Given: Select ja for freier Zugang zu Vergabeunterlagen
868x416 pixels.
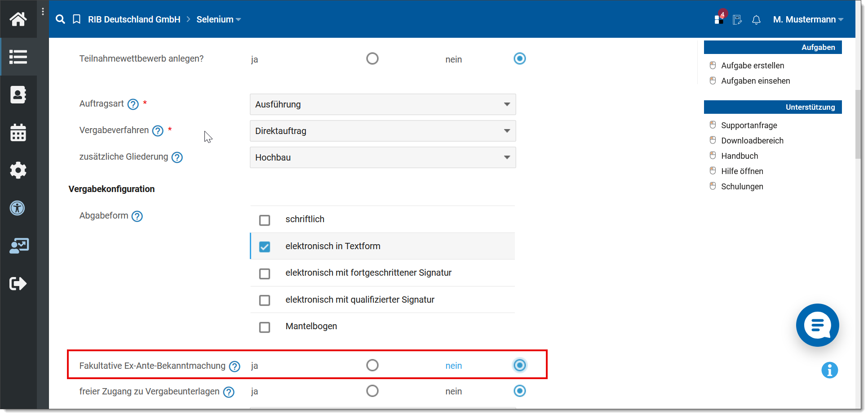Looking at the screenshot, I should pyautogui.click(x=372, y=391).
